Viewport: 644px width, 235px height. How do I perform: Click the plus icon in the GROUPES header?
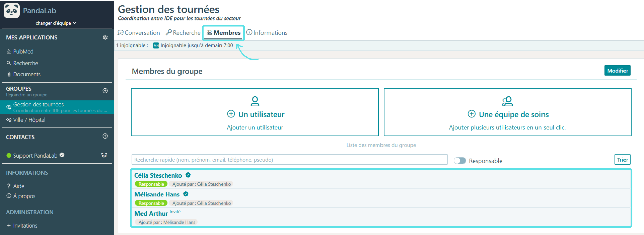pyautogui.click(x=105, y=91)
